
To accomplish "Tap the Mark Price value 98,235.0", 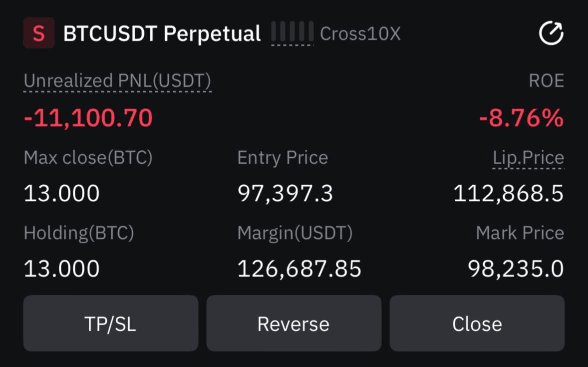I will pyautogui.click(x=516, y=269).
